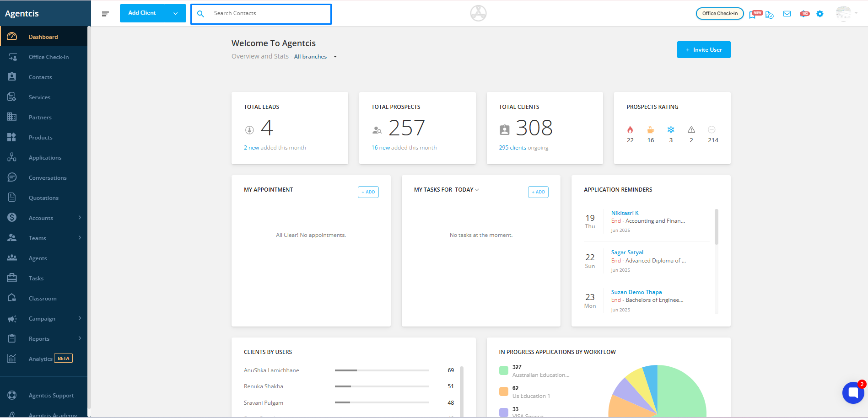
Task: Open the 295 clients ongoing link
Action: pos(512,148)
